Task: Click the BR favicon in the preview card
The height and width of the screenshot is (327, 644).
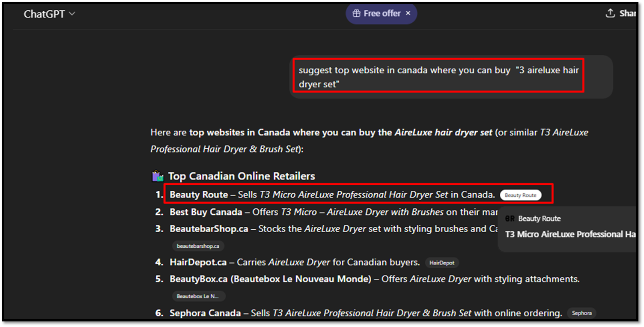Action: 510,219
